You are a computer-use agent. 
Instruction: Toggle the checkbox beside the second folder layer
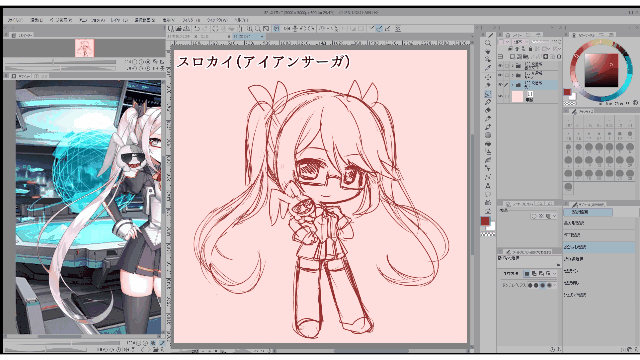(x=507, y=75)
